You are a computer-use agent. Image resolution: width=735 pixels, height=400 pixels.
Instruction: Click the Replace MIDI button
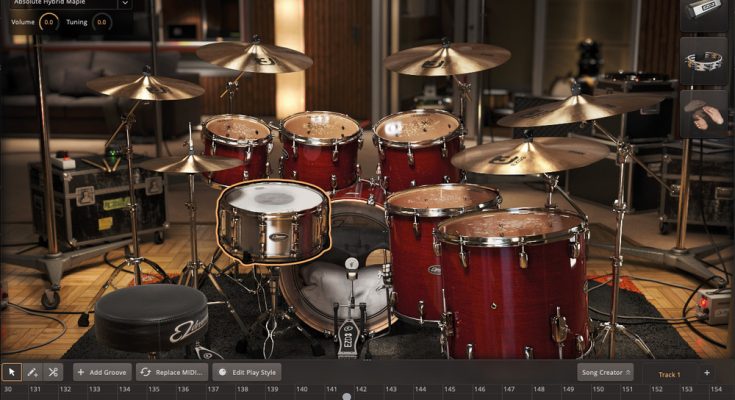point(171,372)
